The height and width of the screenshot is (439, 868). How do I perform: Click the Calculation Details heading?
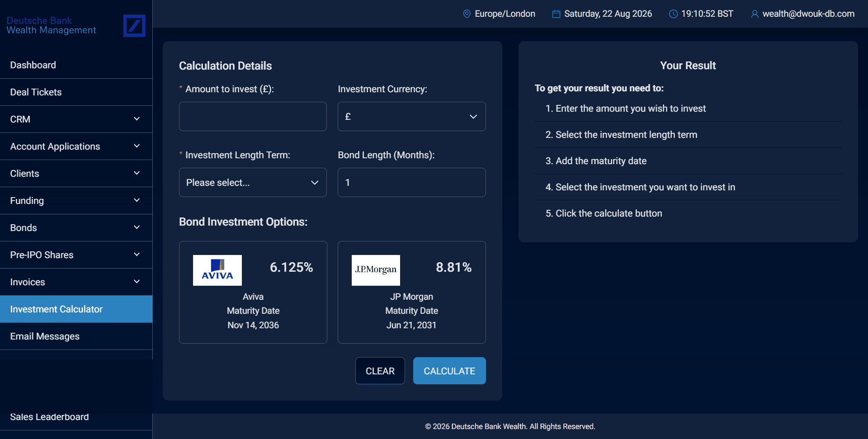coord(225,66)
